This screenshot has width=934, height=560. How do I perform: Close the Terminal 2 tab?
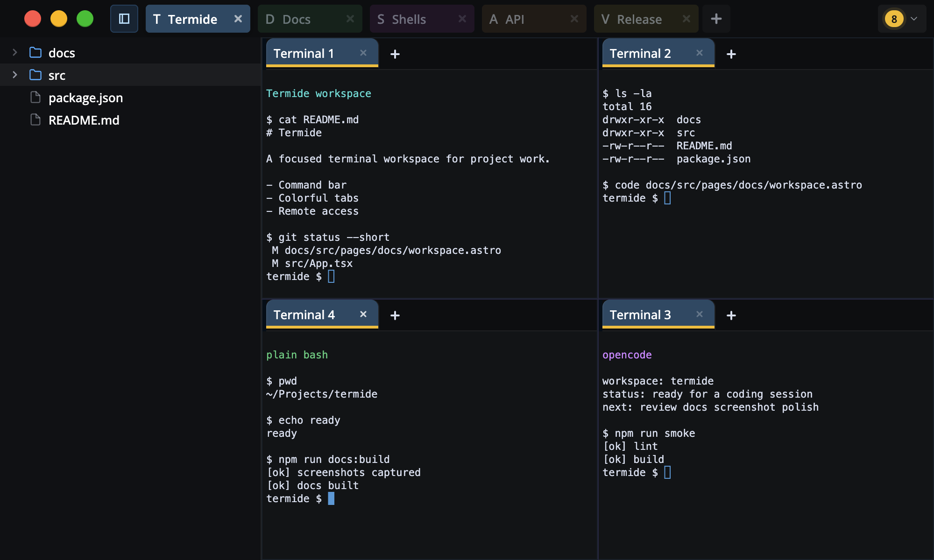[x=700, y=53]
